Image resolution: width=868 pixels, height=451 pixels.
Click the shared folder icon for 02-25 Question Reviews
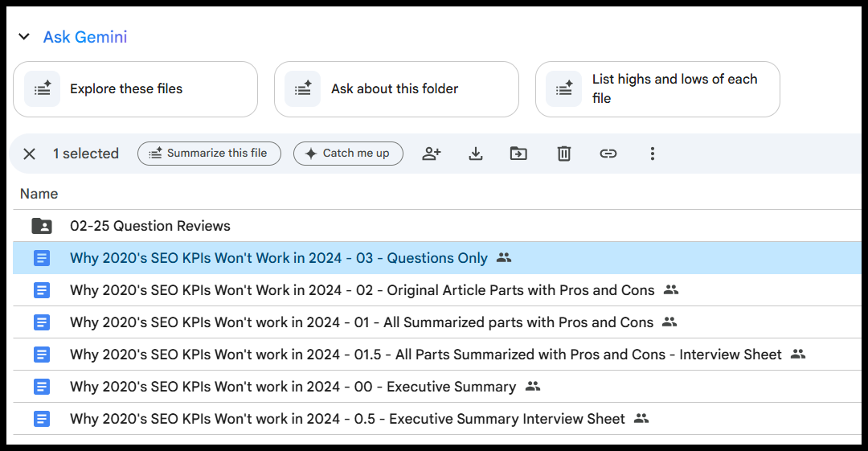point(42,226)
